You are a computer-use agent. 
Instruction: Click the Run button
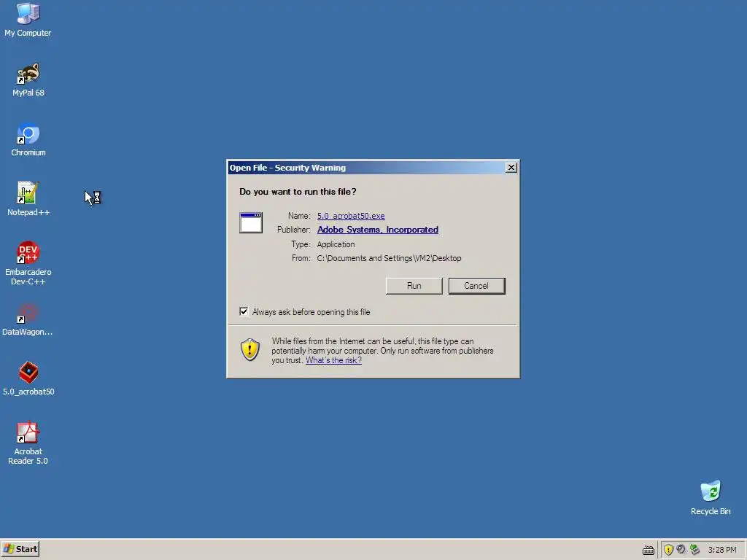414,286
